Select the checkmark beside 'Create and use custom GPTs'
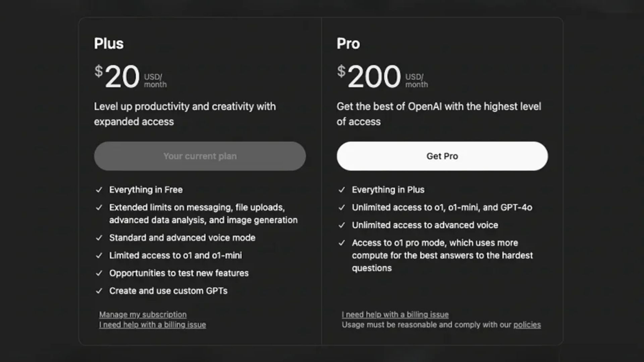 [x=99, y=291]
